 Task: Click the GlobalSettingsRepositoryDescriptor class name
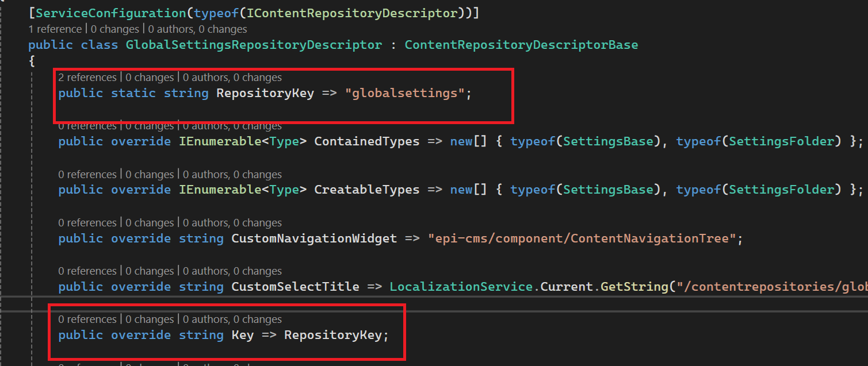(254, 45)
